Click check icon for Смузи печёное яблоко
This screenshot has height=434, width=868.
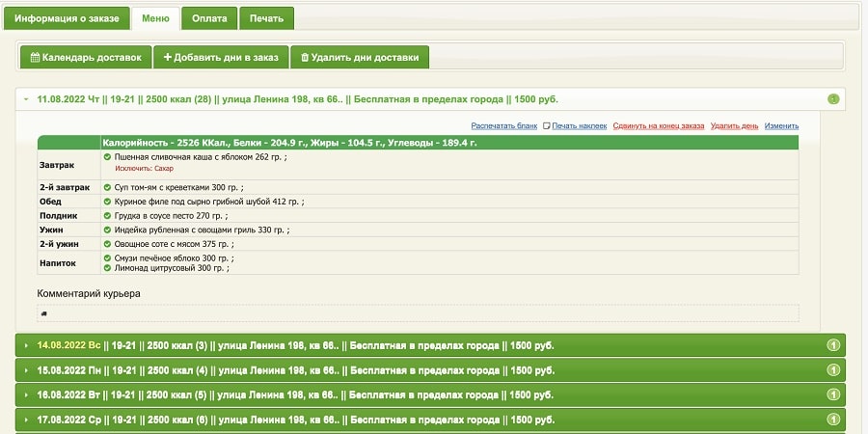107,258
